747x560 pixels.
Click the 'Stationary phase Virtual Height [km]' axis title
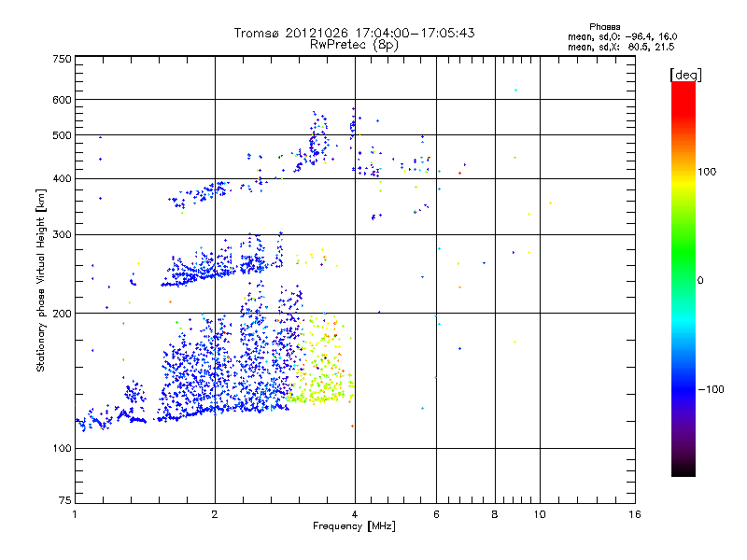coord(40,280)
